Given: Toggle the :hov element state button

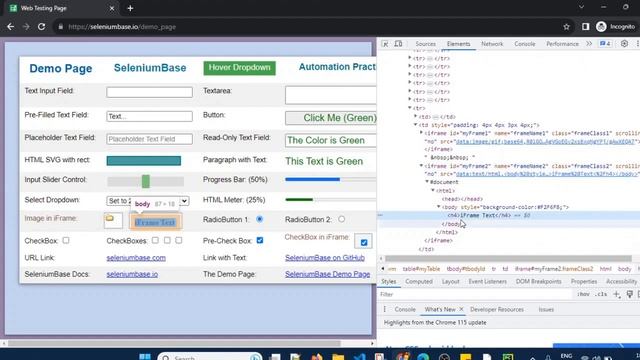Looking at the screenshot, I should [x=583, y=294].
